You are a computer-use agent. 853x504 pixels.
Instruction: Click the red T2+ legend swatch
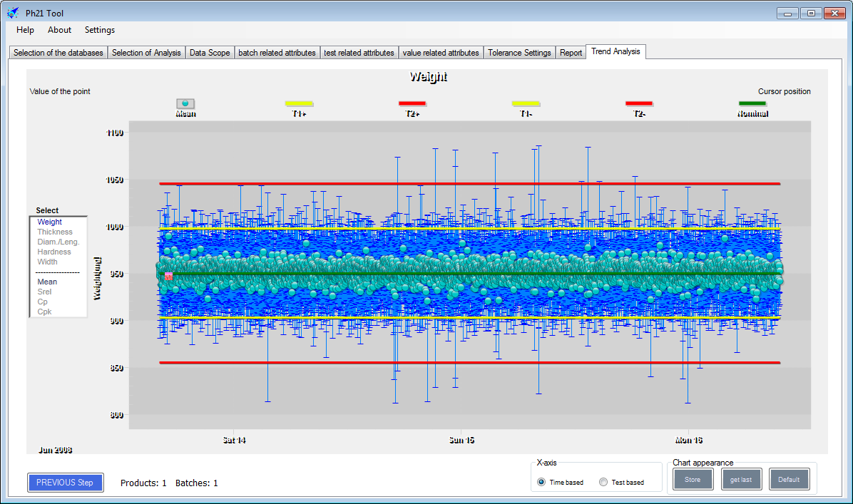click(x=412, y=103)
